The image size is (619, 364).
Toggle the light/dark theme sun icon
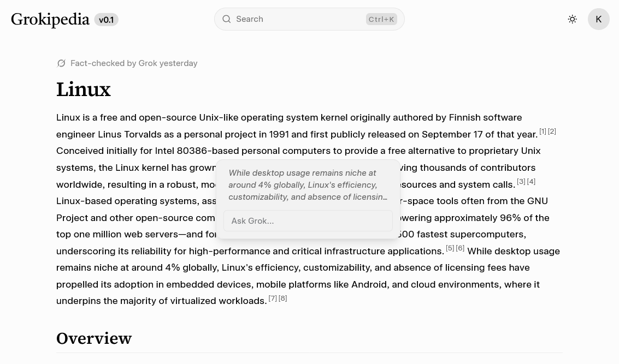(x=572, y=19)
